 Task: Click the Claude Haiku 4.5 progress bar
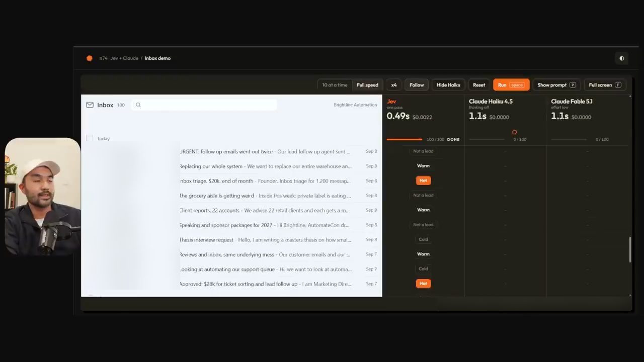pyautogui.click(x=487, y=139)
